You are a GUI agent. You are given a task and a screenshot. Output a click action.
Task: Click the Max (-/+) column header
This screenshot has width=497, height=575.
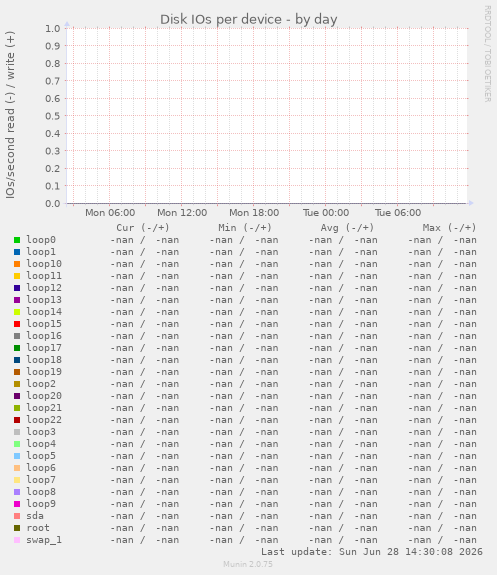[x=449, y=228]
